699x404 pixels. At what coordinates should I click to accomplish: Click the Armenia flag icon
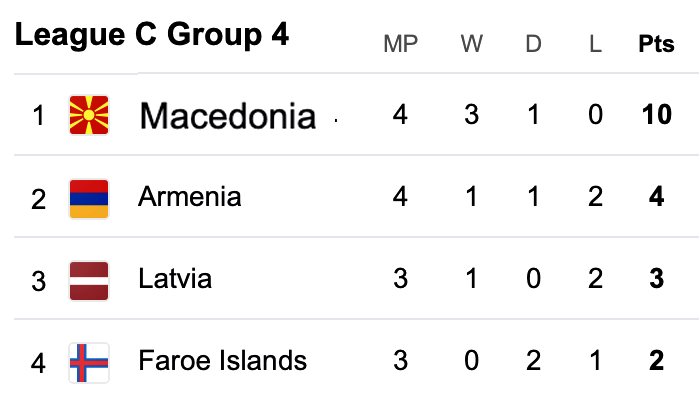pyautogui.click(x=89, y=198)
